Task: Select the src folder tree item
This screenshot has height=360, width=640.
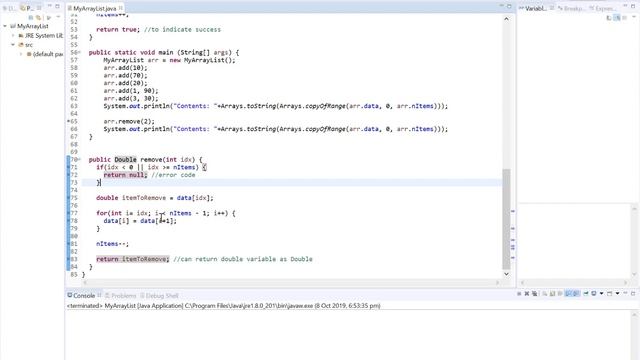Action: [25, 45]
